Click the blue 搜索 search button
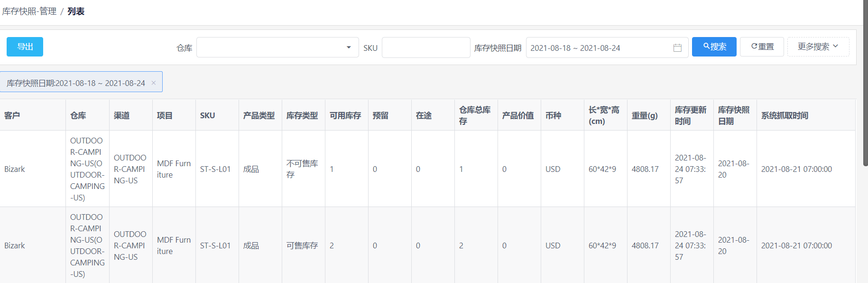The height and width of the screenshot is (283, 868). point(714,47)
